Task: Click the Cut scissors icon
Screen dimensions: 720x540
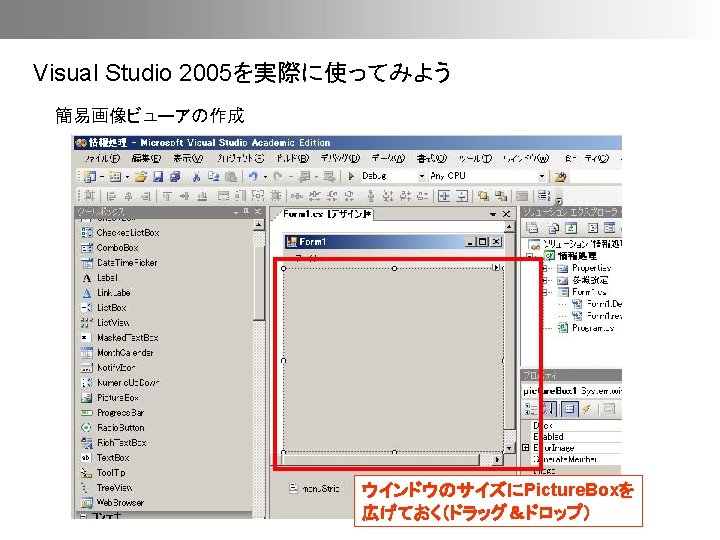Action: tap(197, 176)
